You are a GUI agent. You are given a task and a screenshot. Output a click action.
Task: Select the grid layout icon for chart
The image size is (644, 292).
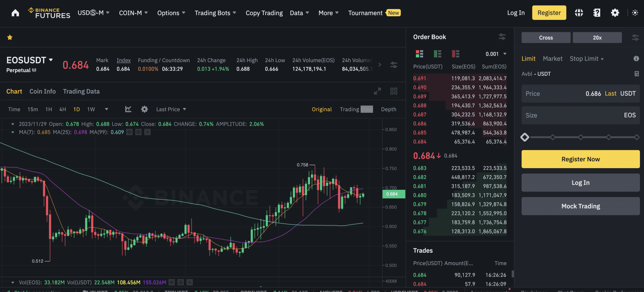click(393, 91)
